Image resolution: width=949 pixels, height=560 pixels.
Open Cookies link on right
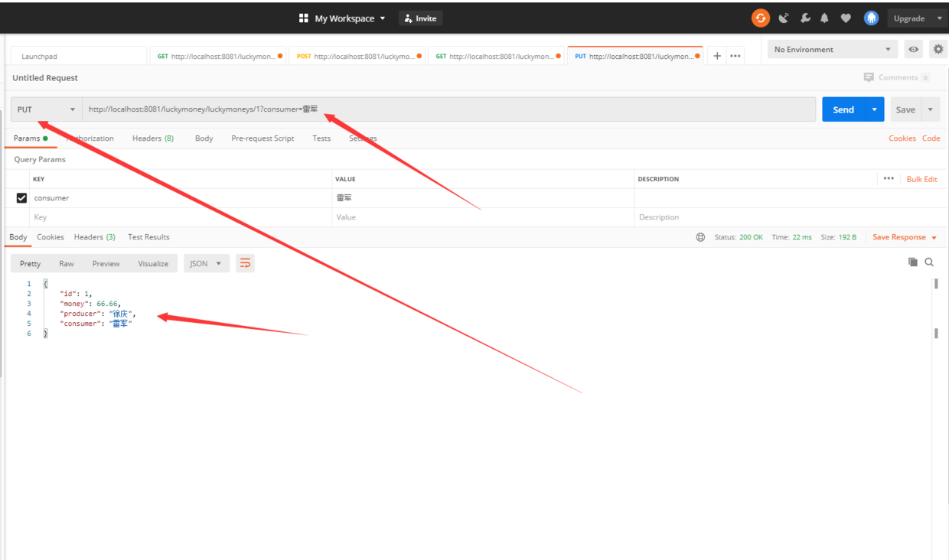(902, 138)
